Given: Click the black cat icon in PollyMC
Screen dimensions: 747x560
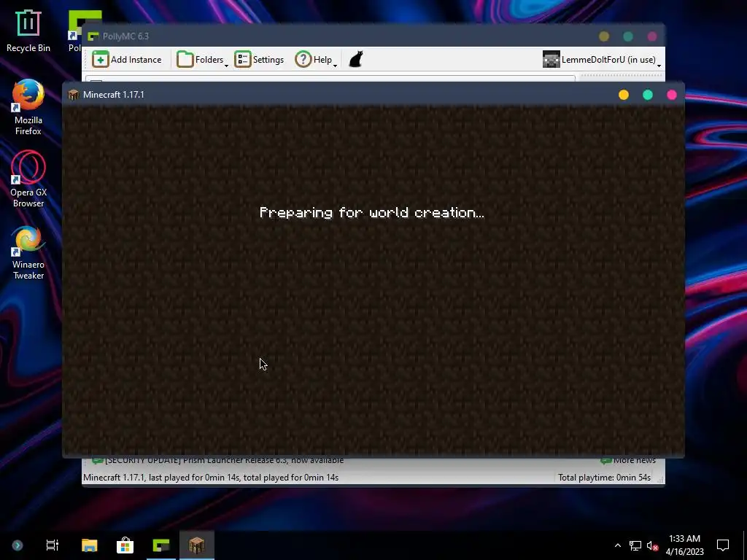Looking at the screenshot, I should tap(356, 60).
